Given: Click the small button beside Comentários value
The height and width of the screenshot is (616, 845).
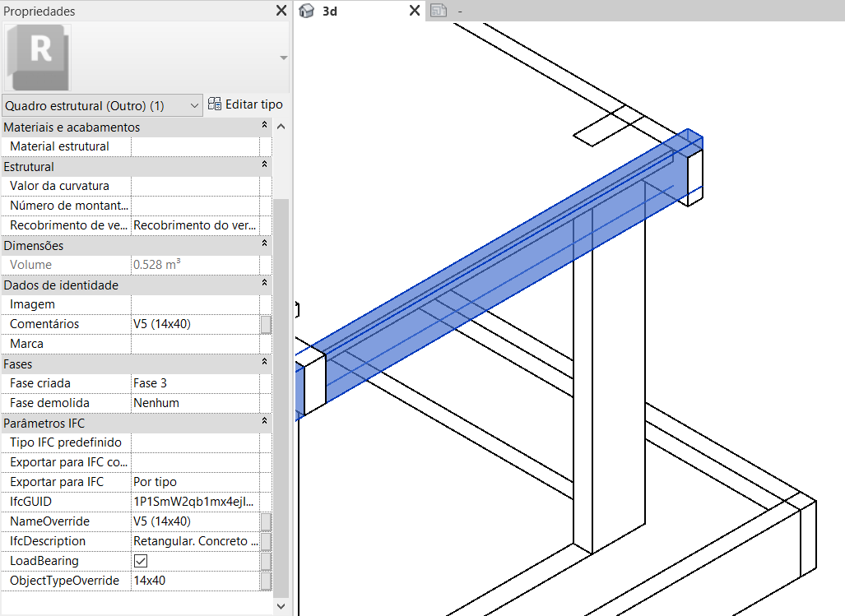Looking at the screenshot, I should click(266, 324).
